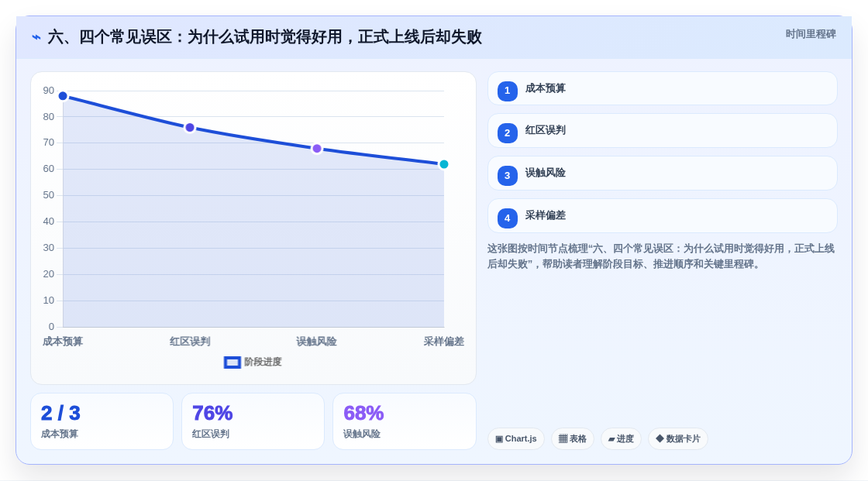Click the 表格 tag
This screenshot has width=868, height=481.
pos(573,439)
